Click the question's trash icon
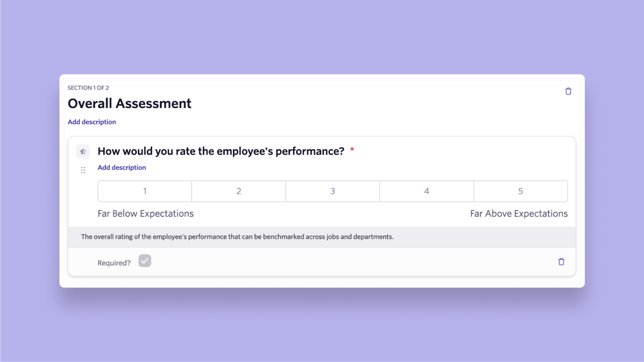 pyautogui.click(x=561, y=262)
